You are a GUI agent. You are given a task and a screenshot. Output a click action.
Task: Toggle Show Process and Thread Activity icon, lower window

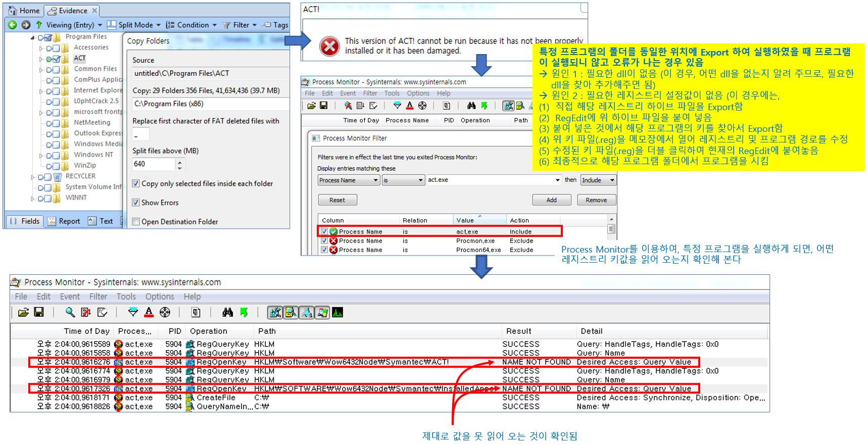(x=322, y=313)
